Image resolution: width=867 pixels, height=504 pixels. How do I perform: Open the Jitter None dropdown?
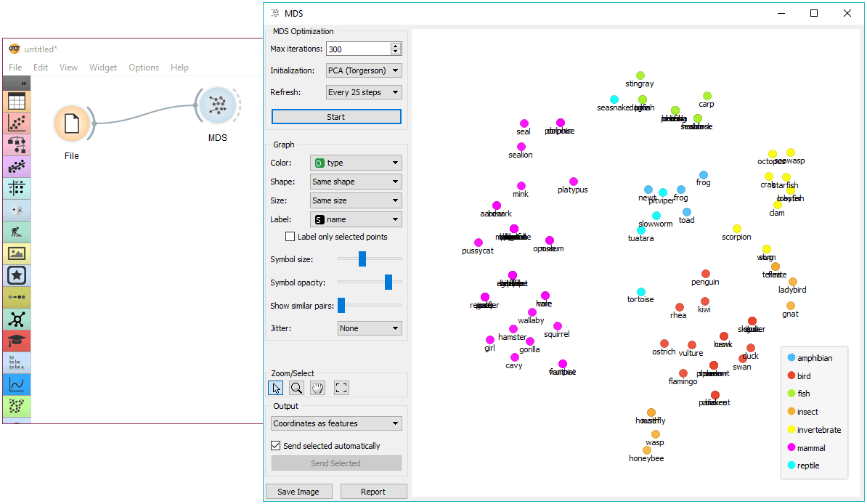coord(370,328)
